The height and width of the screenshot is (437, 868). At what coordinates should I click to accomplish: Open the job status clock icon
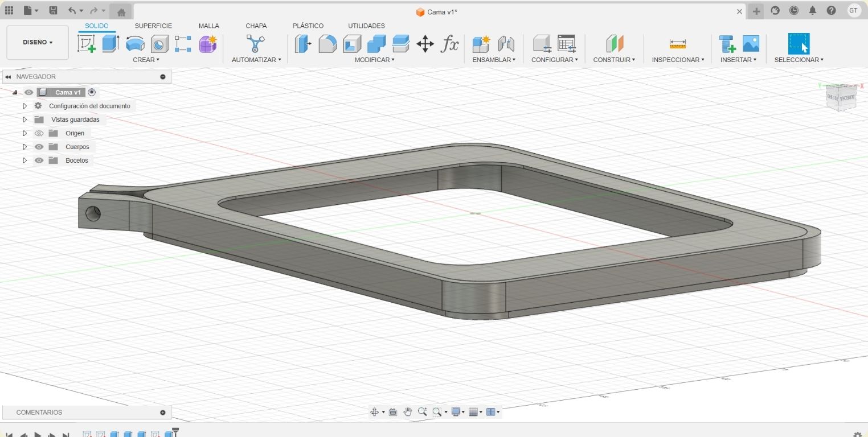(x=794, y=10)
